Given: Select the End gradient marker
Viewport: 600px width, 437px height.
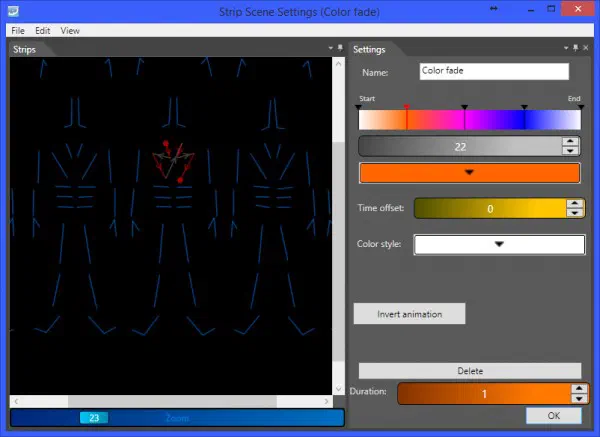Looking at the screenshot, I should [x=581, y=107].
